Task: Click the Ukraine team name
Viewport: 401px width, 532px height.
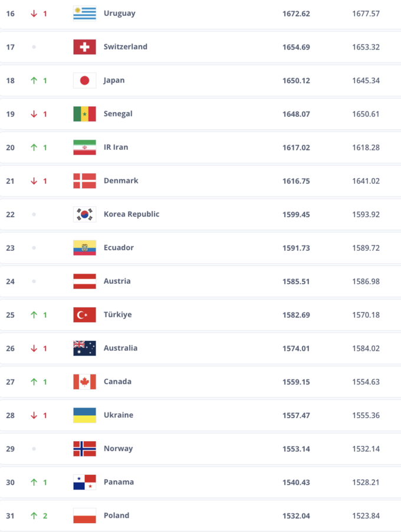Action: [x=119, y=415]
